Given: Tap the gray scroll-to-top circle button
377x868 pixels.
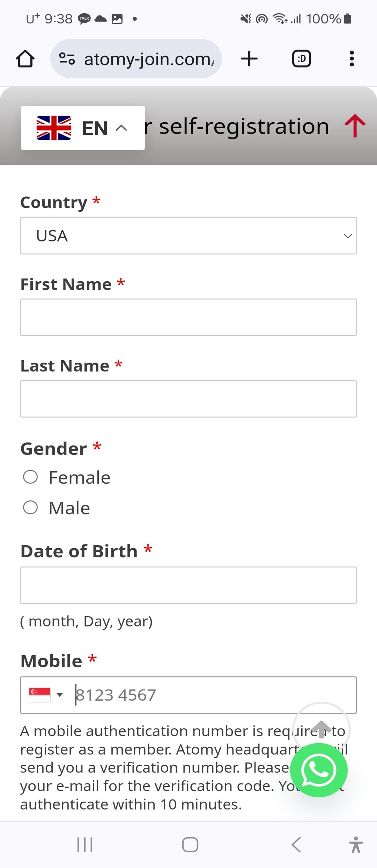Looking at the screenshot, I should tap(321, 730).
